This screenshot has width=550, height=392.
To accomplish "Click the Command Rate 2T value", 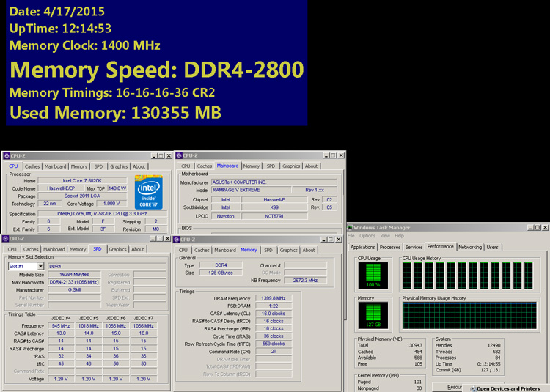I will pyautogui.click(x=274, y=352).
